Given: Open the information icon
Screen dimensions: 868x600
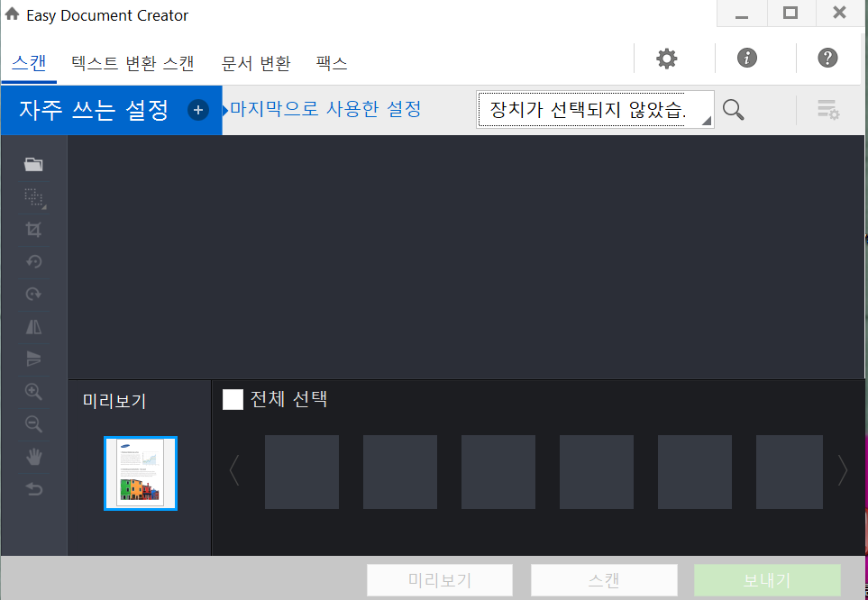Looking at the screenshot, I should [746, 58].
